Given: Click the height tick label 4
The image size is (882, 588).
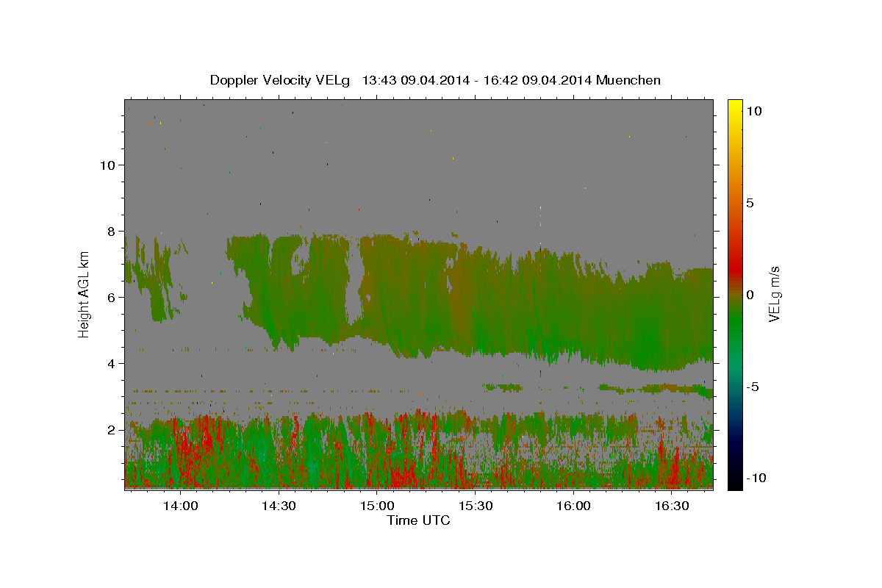Looking at the screenshot, I should click(112, 364).
